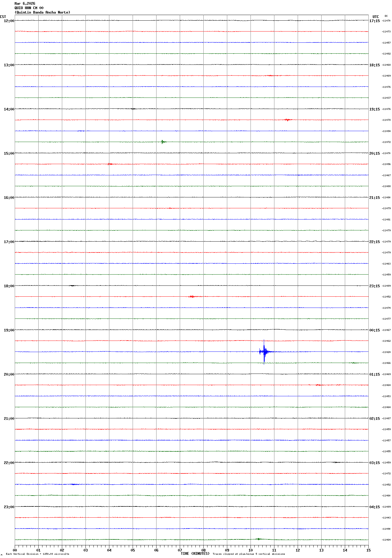The height and width of the screenshot is (558, 392).
Task: Click the black event burst on the 18:00 trace
Action: click(x=73, y=285)
